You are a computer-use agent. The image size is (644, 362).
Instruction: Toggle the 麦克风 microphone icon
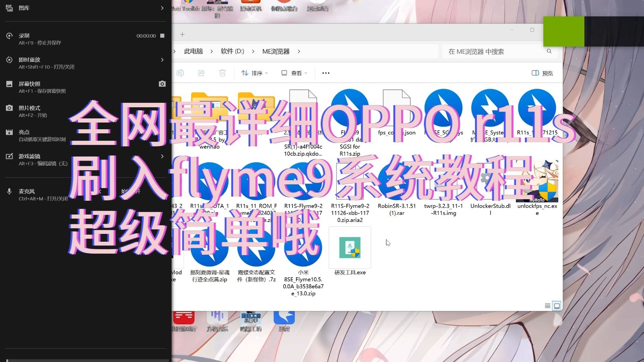[9, 191]
